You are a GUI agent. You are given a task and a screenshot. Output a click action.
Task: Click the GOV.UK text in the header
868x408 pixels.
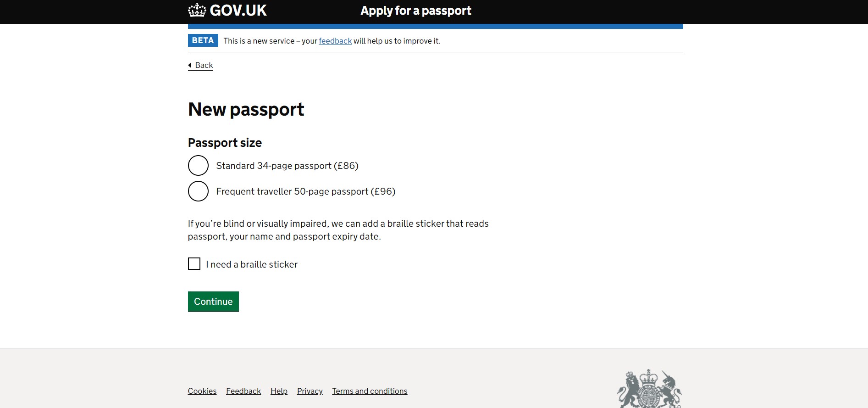click(x=238, y=10)
